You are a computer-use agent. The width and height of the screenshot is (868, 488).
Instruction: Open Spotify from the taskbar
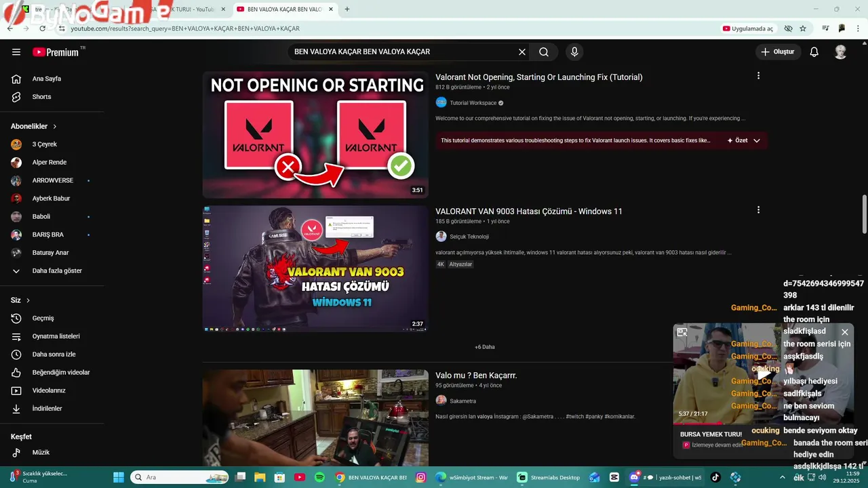pyautogui.click(x=319, y=477)
